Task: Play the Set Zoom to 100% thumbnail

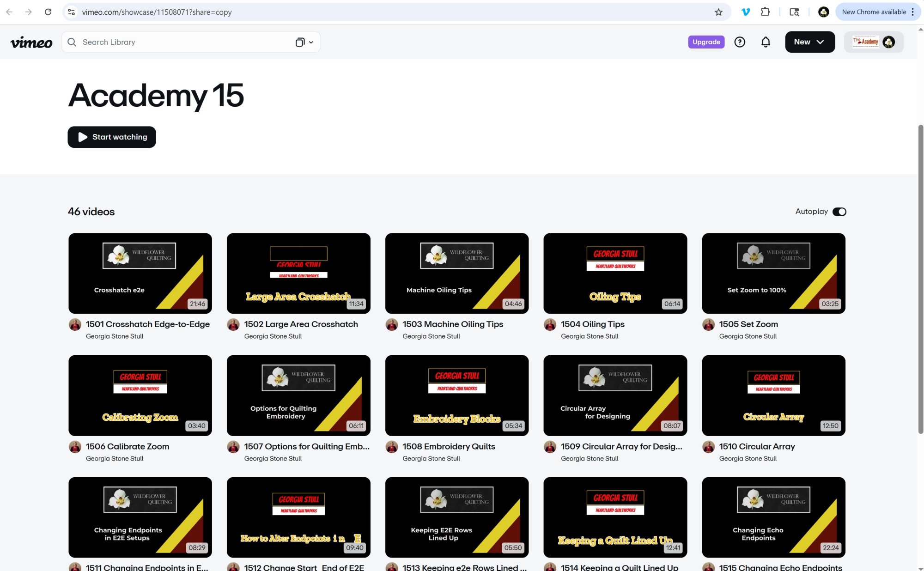Action: tap(774, 273)
